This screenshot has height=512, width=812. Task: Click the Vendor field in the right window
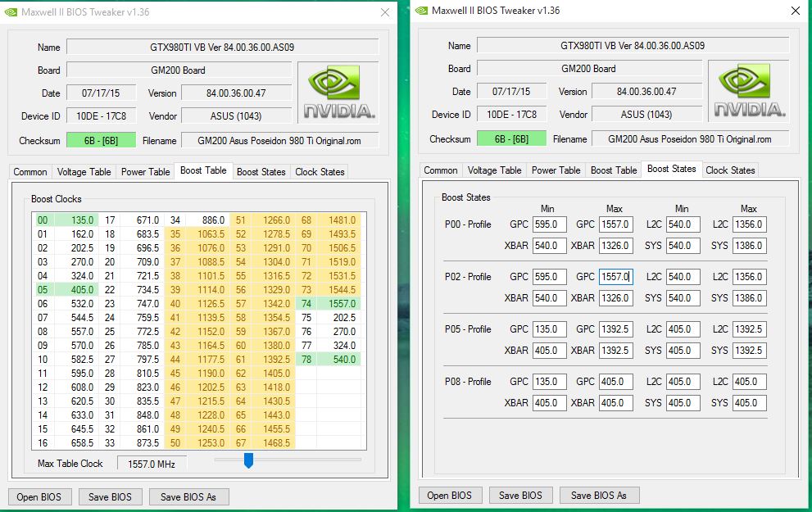point(646,115)
